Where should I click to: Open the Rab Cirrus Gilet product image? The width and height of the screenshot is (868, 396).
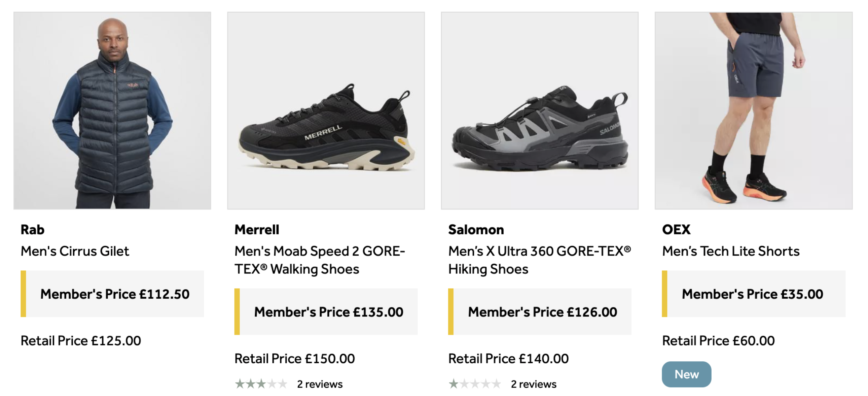[112, 111]
